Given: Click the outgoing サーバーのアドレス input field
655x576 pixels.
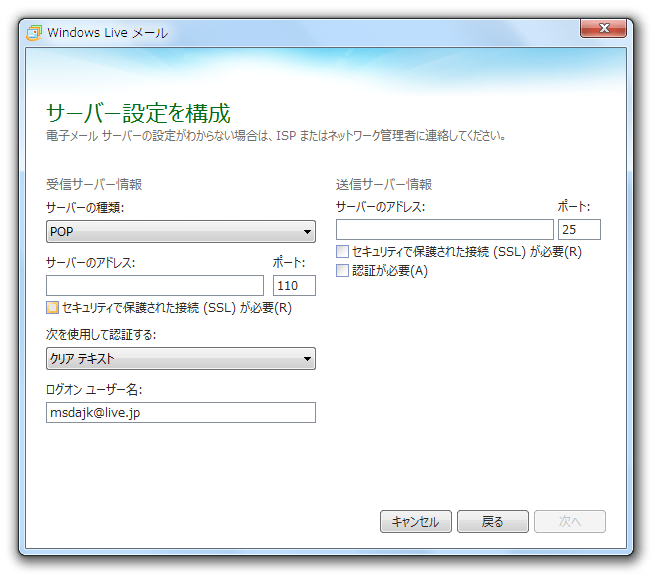Looking at the screenshot, I should 444,230.
